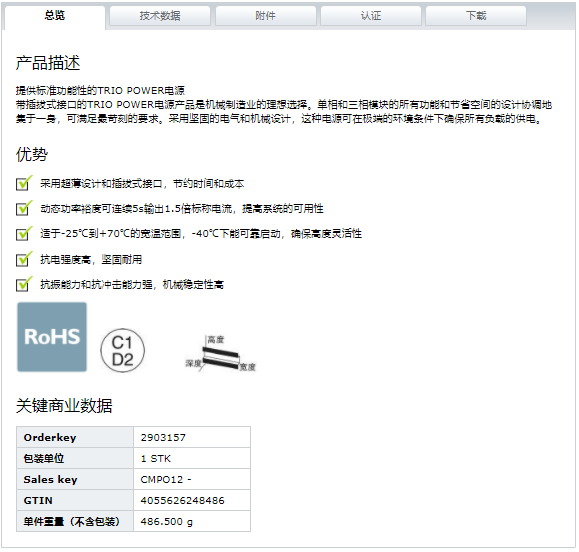Click the checkmark icon beside 抗电强度高
Viewport: 579px width, 552px height.
[24, 259]
